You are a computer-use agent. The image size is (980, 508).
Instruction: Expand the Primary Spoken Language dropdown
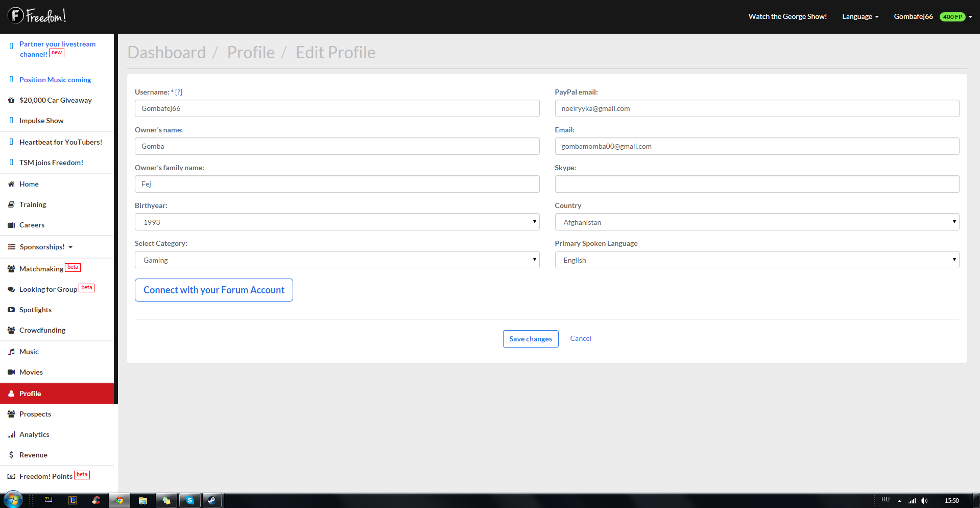[x=757, y=260]
